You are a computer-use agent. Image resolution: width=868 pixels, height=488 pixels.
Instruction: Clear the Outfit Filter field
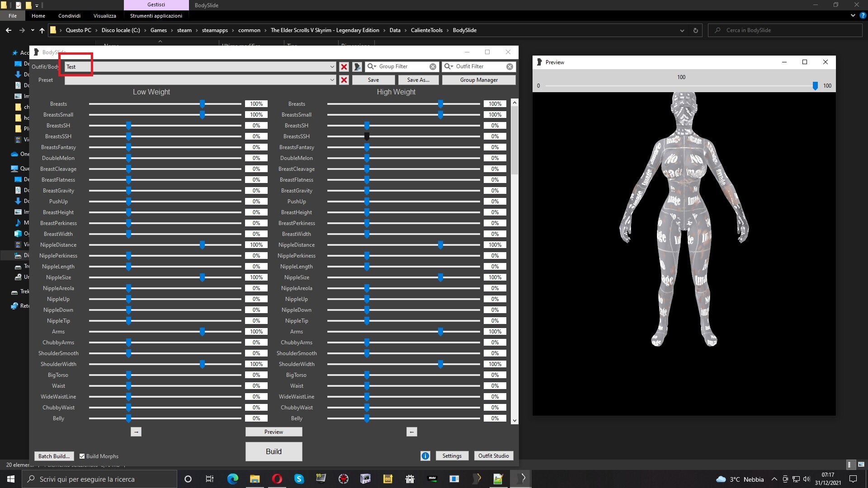click(509, 66)
